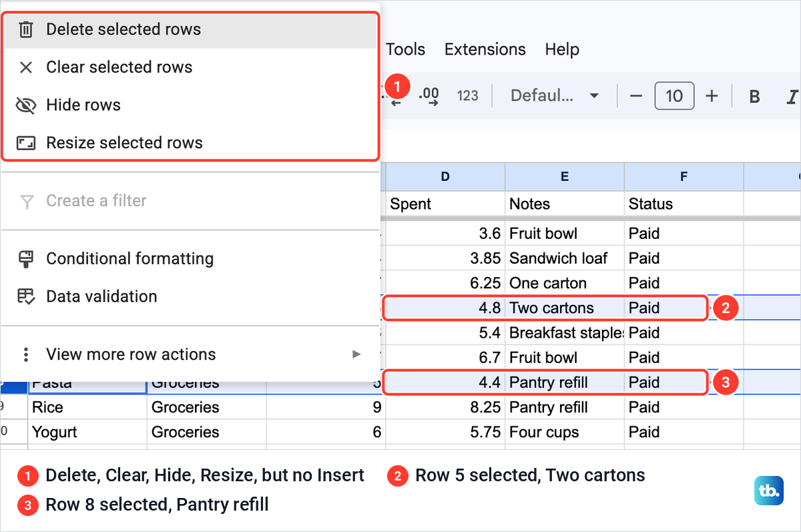This screenshot has width=801, height=532.
Task: Decrease font size with minus button
Action: point(636,96)
